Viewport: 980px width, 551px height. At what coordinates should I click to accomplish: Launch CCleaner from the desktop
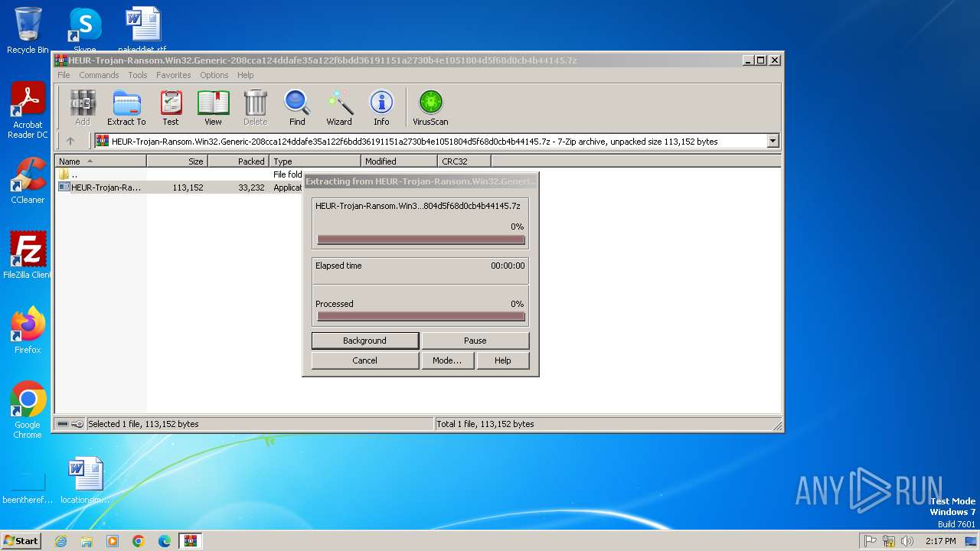point(28,181)
